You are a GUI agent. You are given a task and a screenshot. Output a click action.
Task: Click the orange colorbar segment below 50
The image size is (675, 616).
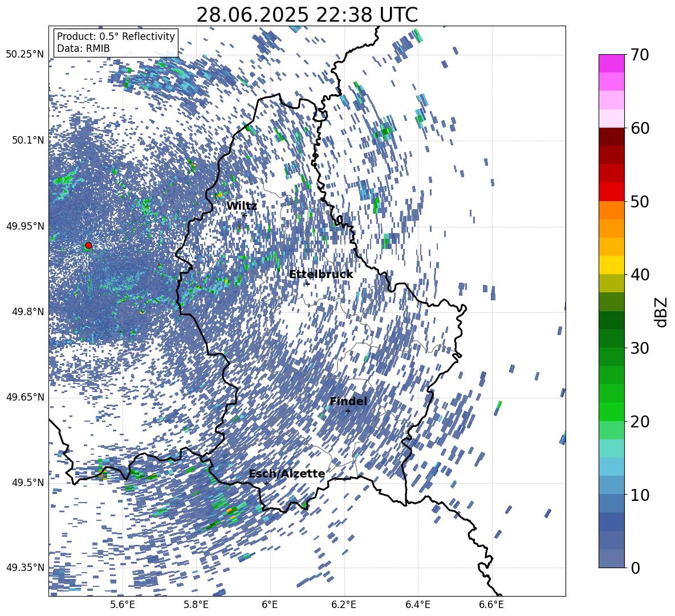[x=611, y=210]
